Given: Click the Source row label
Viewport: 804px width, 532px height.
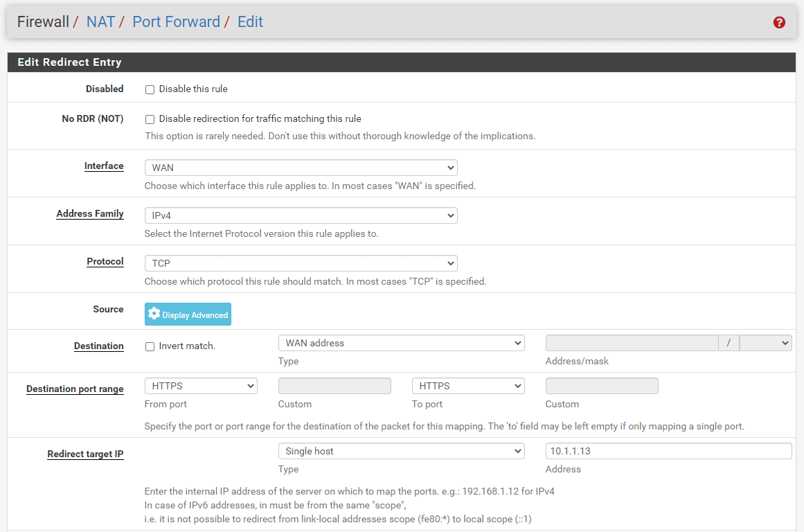Looking at the screenshot, I should tap(108, 310).
